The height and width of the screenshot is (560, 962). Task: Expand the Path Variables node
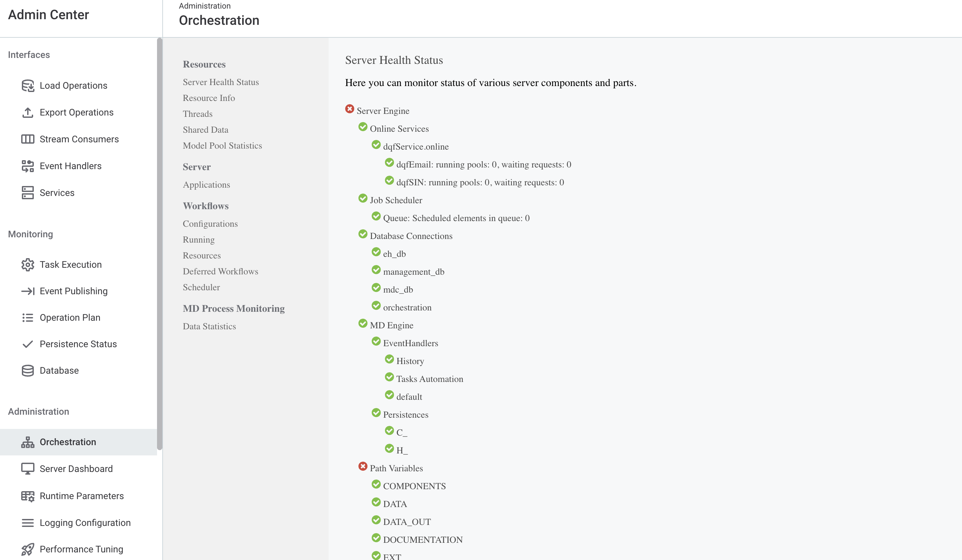click(363, 466)
